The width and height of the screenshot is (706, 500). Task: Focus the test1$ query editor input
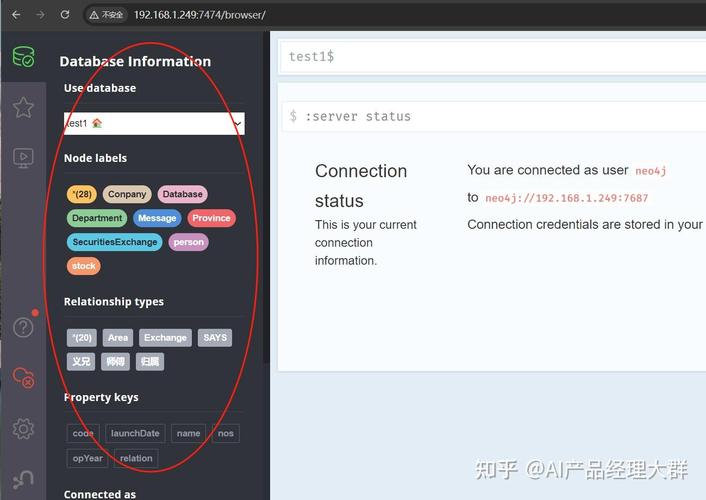(x=493, y=56)
